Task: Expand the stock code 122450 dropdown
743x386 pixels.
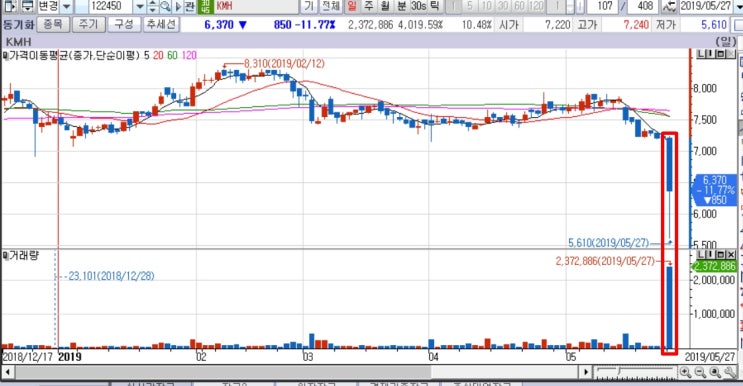Action: [140, 6]
